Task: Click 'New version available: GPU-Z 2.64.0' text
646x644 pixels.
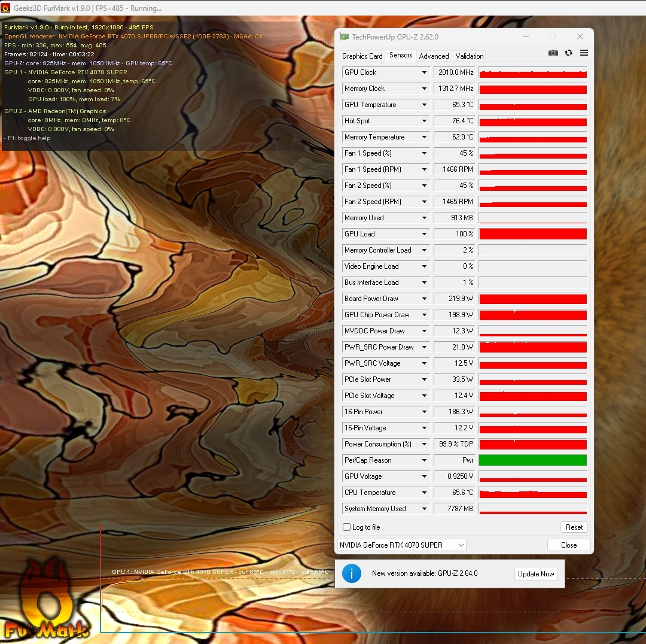Action: point(424,573)
